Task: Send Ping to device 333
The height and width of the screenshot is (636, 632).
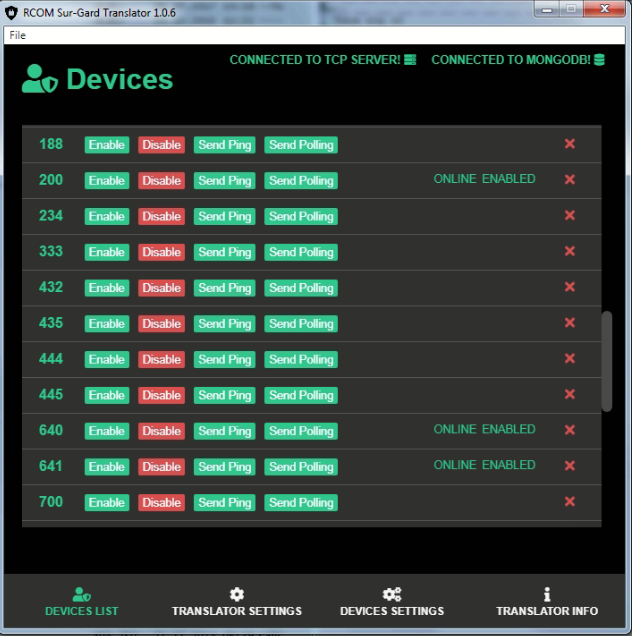Action: 225,252
